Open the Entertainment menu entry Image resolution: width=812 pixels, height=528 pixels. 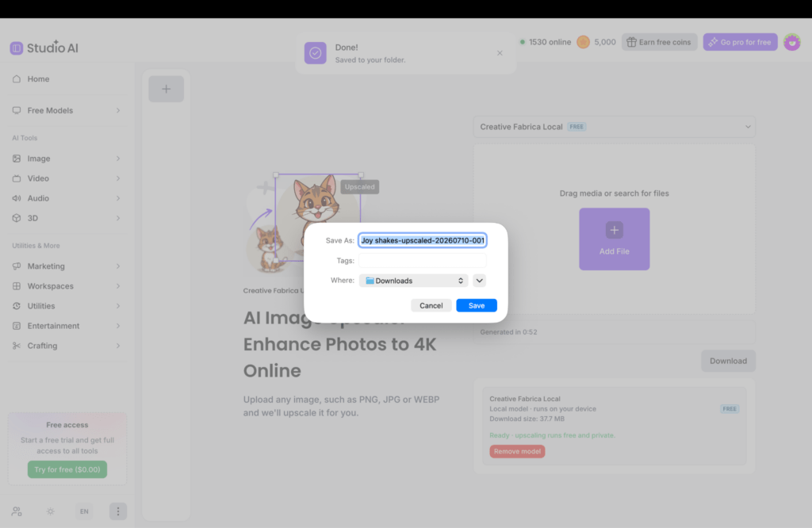67,326
